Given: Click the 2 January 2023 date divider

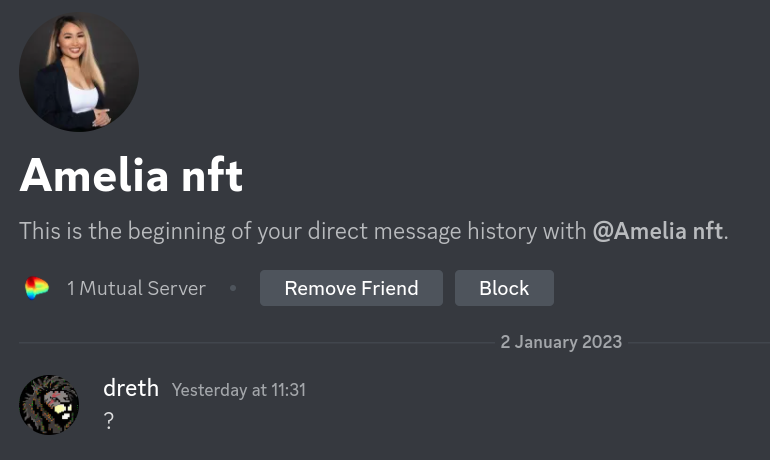Looking at the screenshot, I should (x=561, y=342).
